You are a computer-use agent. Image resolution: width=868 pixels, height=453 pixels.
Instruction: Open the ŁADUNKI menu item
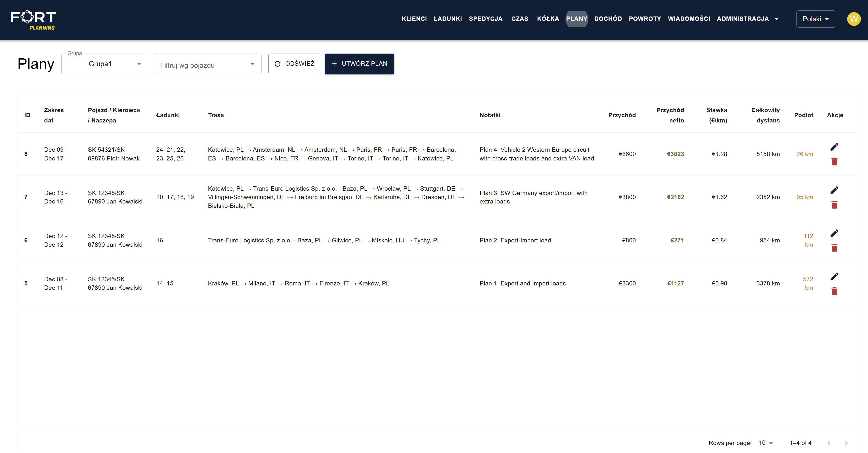pyautogui.click(x=448, y=19)
